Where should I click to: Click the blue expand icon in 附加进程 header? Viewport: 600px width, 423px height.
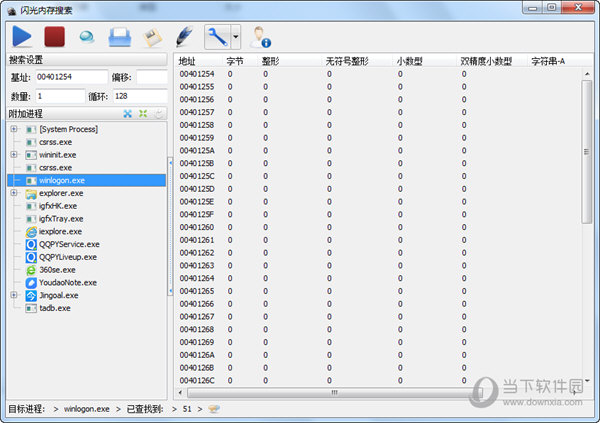coord(128,114)
